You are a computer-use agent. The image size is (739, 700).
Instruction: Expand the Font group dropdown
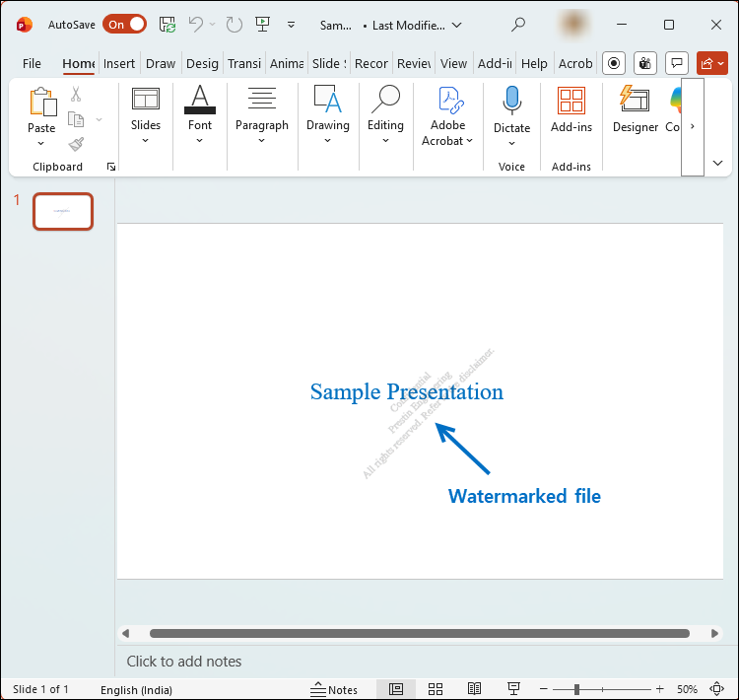click(200, 112)
